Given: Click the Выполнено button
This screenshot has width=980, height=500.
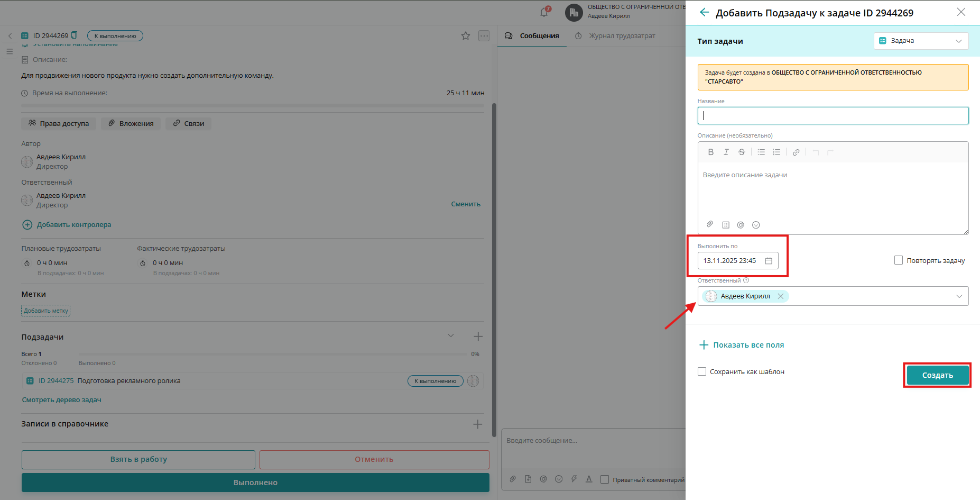Looking at the screenshot, I should pyautogui.click(x=255, y=483).
